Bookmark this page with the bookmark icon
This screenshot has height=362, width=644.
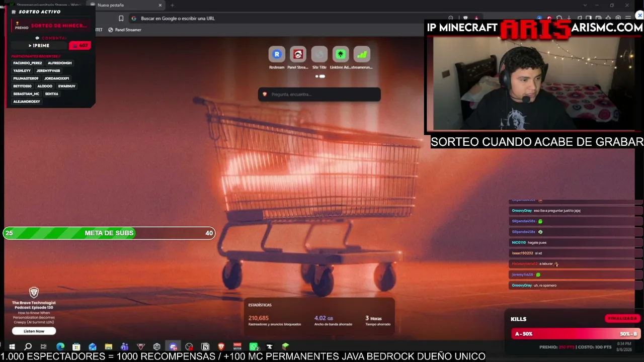point(121,19)
